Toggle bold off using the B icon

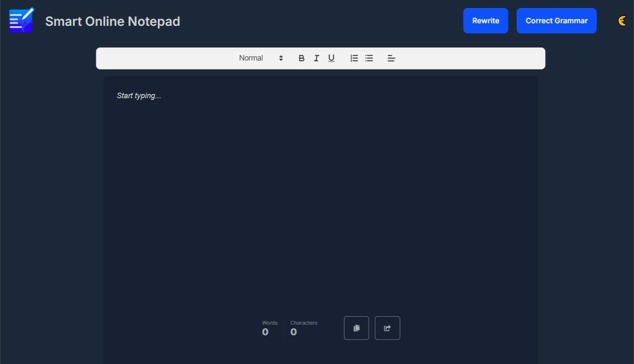301,58
